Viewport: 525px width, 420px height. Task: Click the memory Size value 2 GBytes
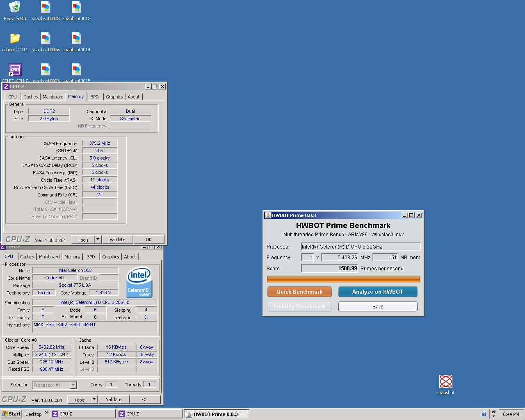49,119
